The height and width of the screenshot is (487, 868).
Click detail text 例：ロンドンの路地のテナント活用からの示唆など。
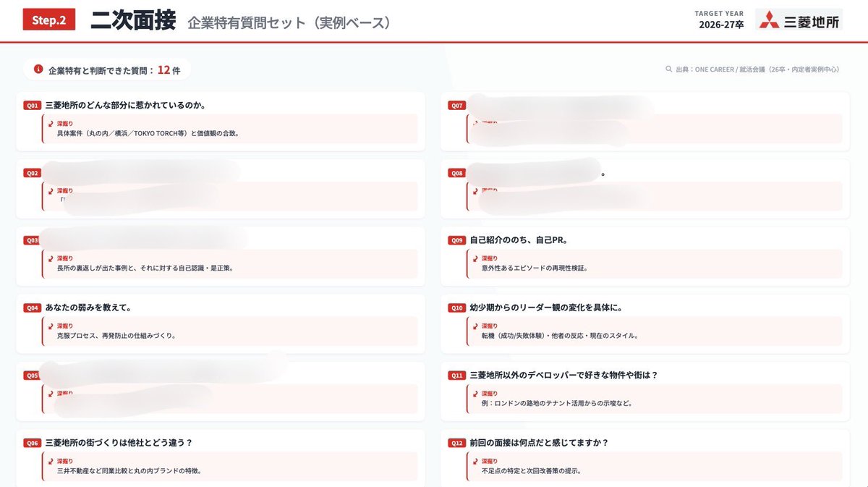point(557,403)
